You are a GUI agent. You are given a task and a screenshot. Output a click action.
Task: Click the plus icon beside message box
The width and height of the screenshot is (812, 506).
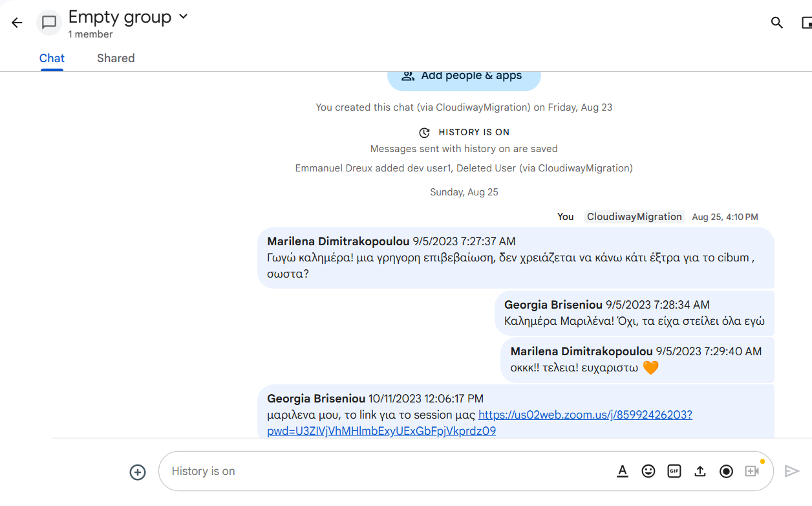pyautogui.click(x=138, y=472)
